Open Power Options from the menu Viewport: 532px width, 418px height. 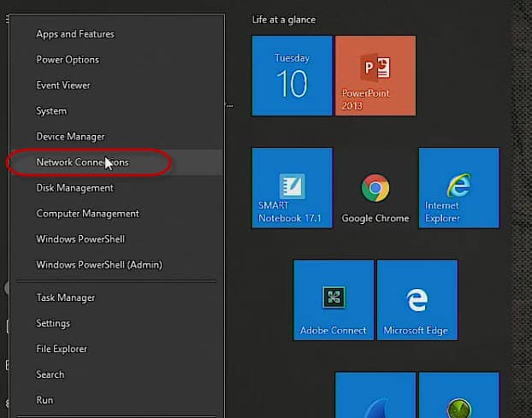(x=116, y=60)
